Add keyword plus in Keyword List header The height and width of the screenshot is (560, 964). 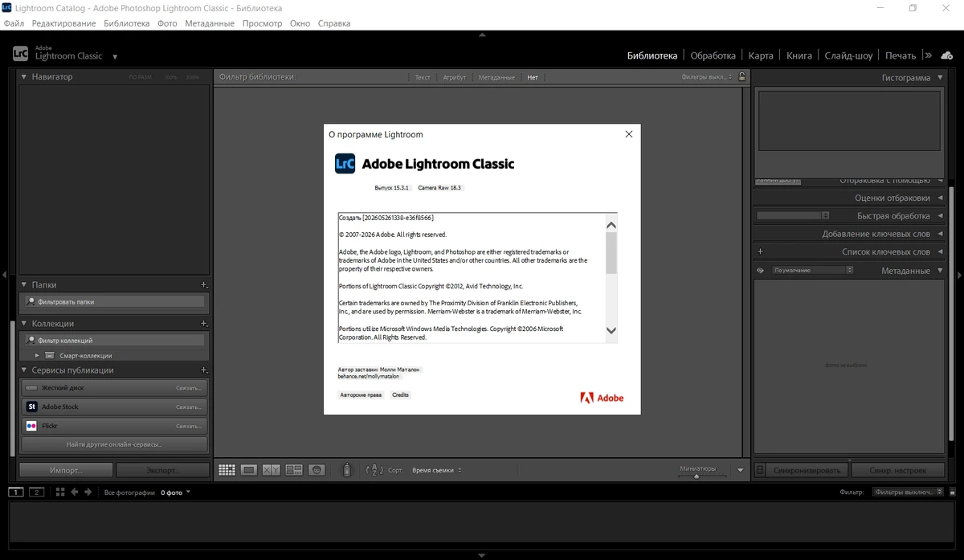760,251
